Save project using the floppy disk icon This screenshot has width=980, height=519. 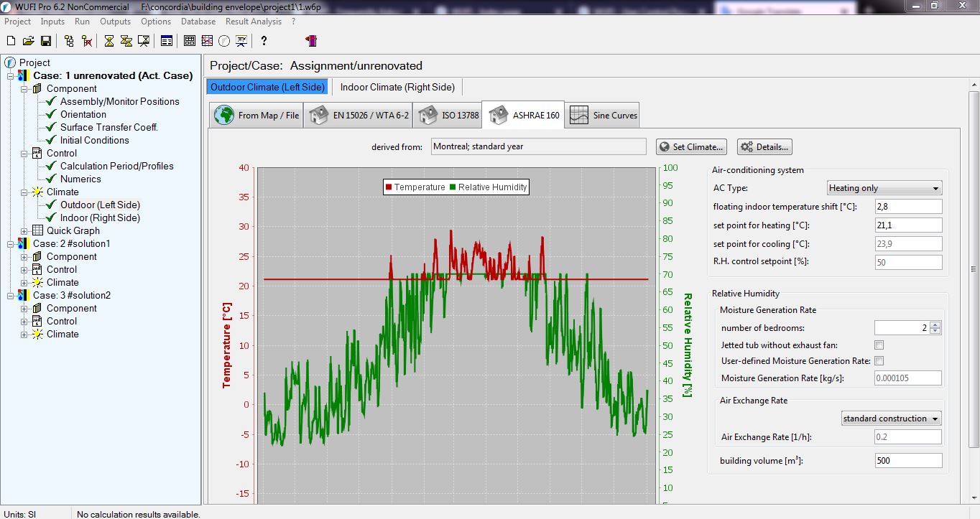[45, 41]
